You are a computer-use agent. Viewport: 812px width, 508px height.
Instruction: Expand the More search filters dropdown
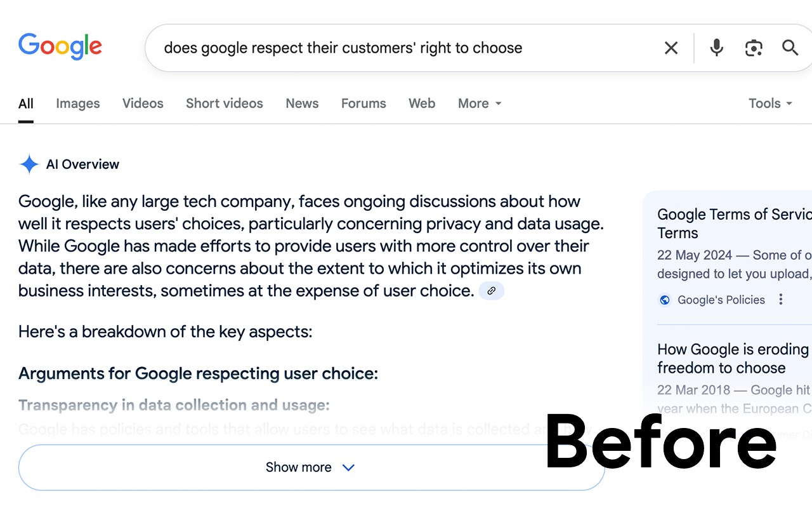(480, 104)
